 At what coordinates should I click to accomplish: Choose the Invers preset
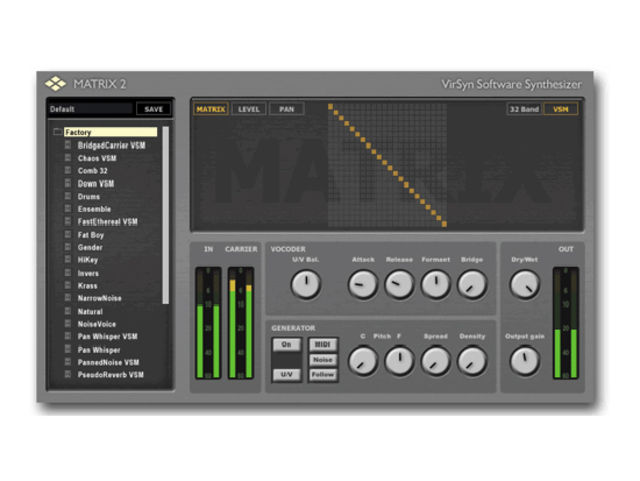[x=88, y=273]
